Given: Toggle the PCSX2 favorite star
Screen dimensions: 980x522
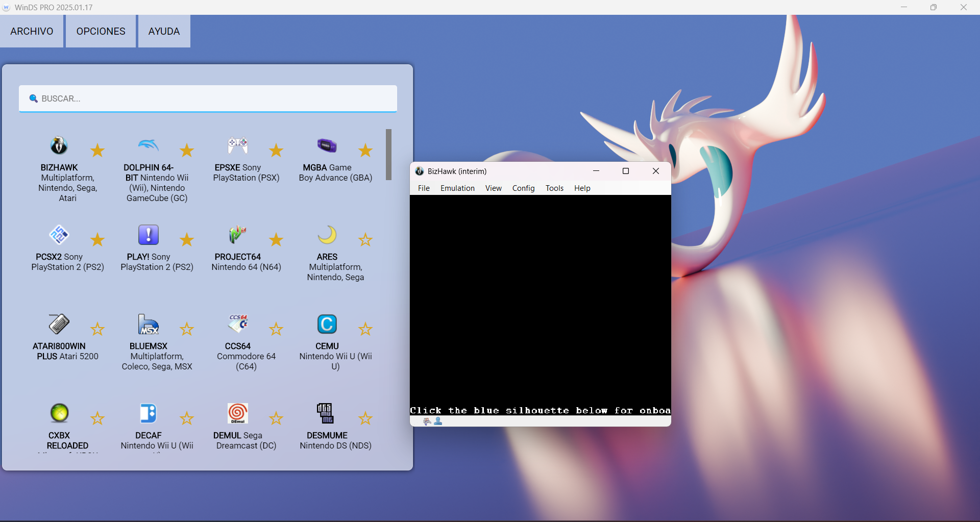Looking at the screenshot, I should [x=97, y=240].
